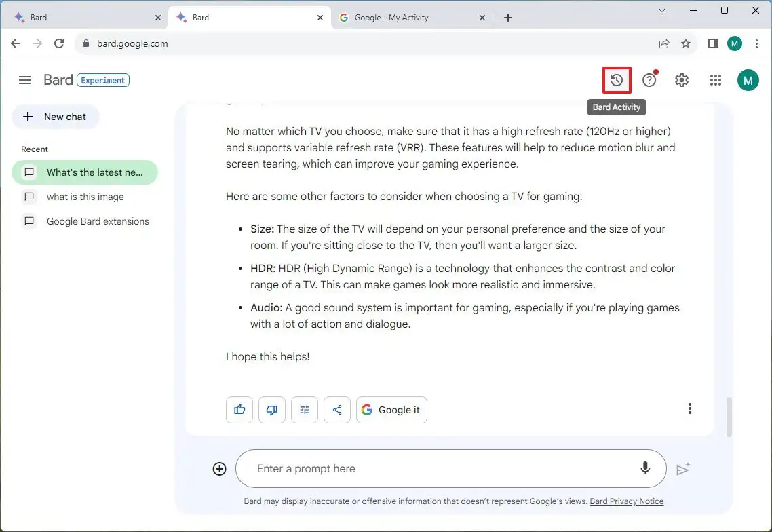This screenshot has width=772, height=532.
Task: Click the conversation vertical scrollbar
Action: 729,416
